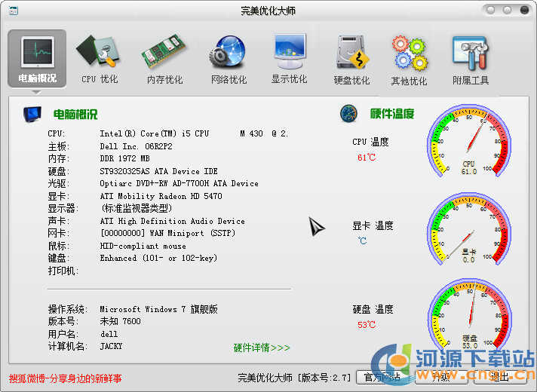This screenshot has width=537, height=392.
Task: Open the 内存优化 memory section
Action: pos(164,59)
